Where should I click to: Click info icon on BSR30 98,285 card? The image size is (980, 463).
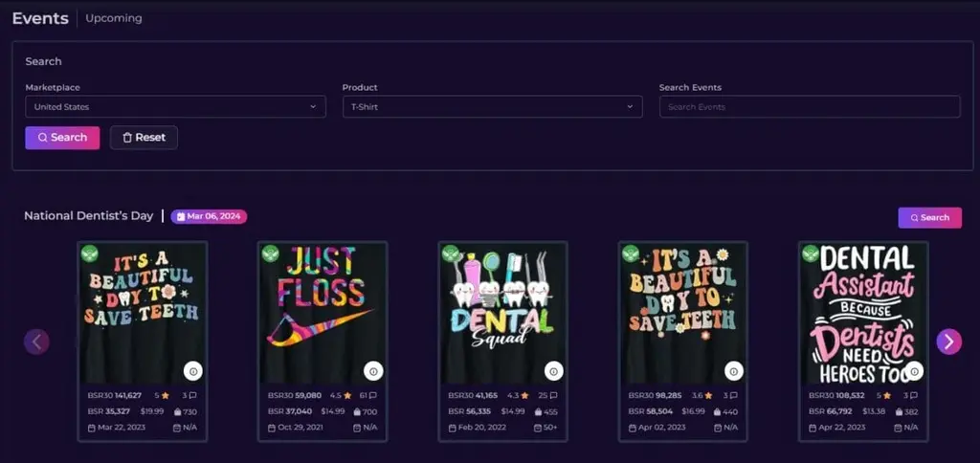[x=734, y=371]
